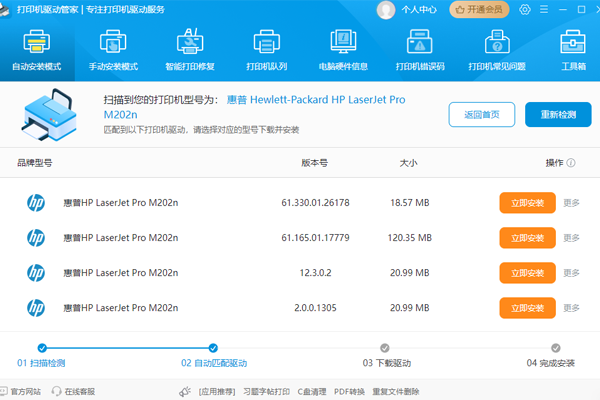Click the user avatar icon
The width and height of the screenshot is (600, 400).
coord(386,10)
